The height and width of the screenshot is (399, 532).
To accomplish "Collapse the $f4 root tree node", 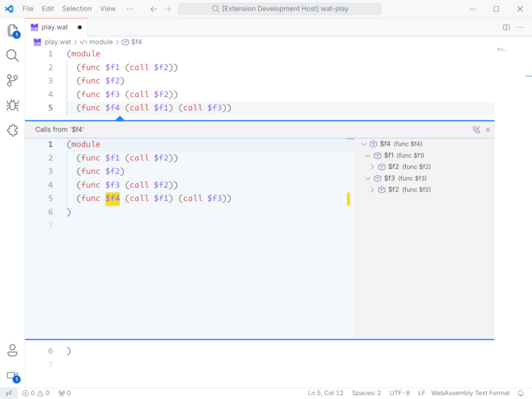I will click(x=364, y=144).
